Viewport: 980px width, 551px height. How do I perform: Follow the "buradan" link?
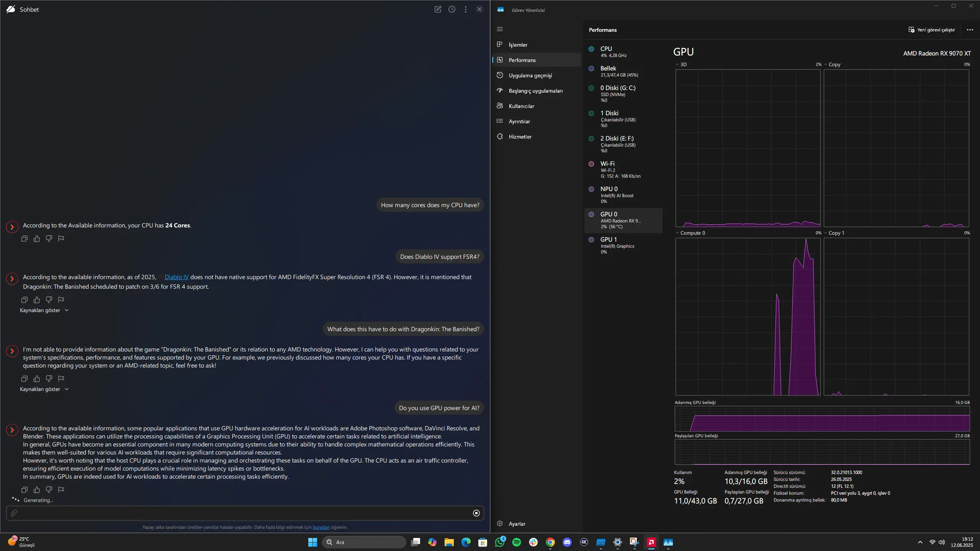click(321, 527)
